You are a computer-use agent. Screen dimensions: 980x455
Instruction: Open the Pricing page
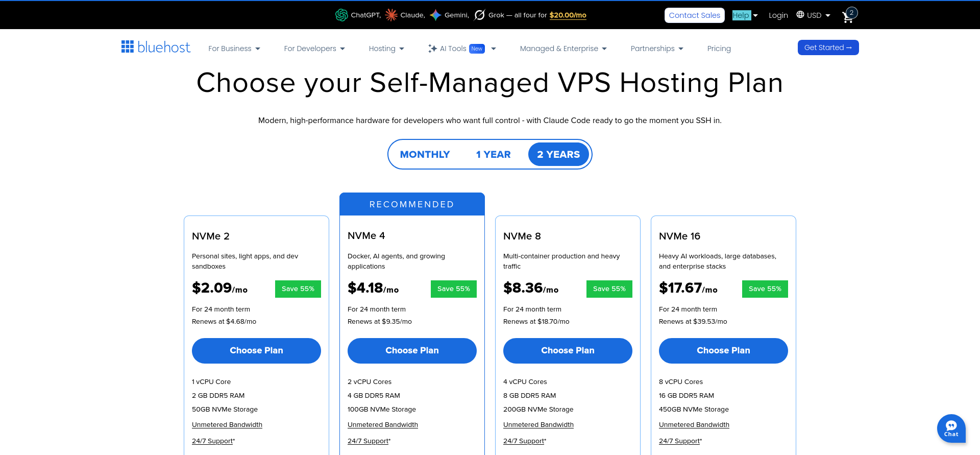[x=719, y=49]
